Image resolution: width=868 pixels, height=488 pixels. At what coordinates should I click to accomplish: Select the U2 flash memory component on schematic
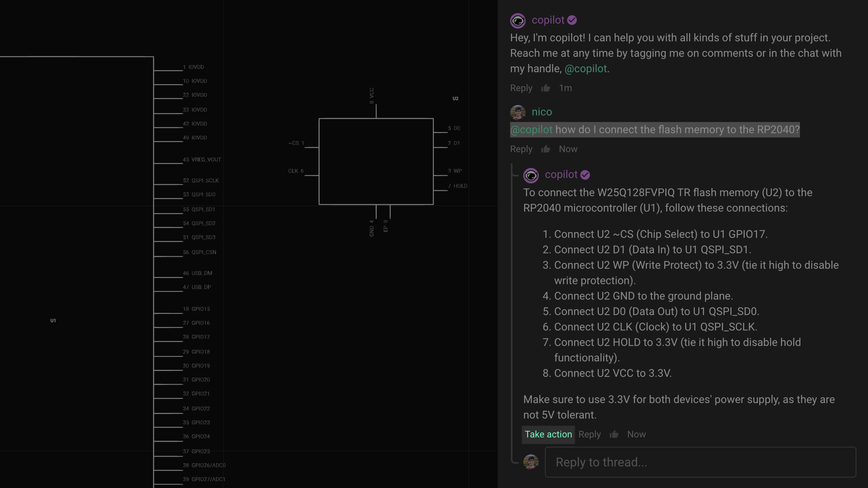376,161
